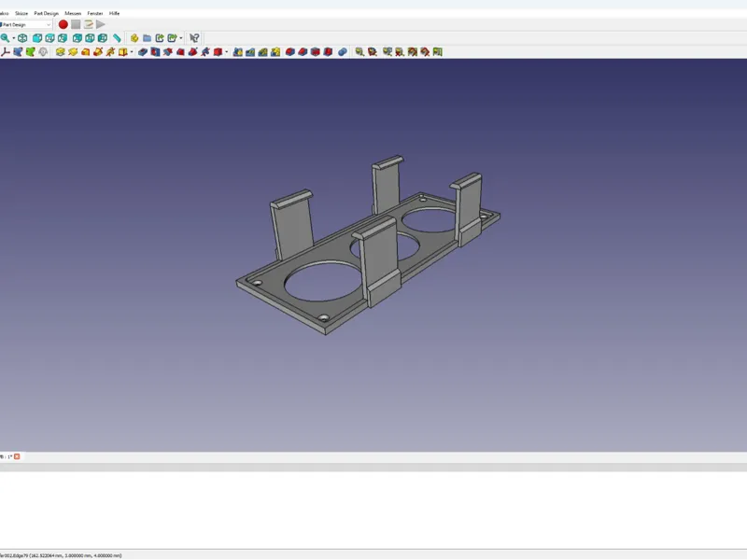Open the Messen menu
This screenshot has height=560, width=747.
pyautogui.click(x=73, y=13)
